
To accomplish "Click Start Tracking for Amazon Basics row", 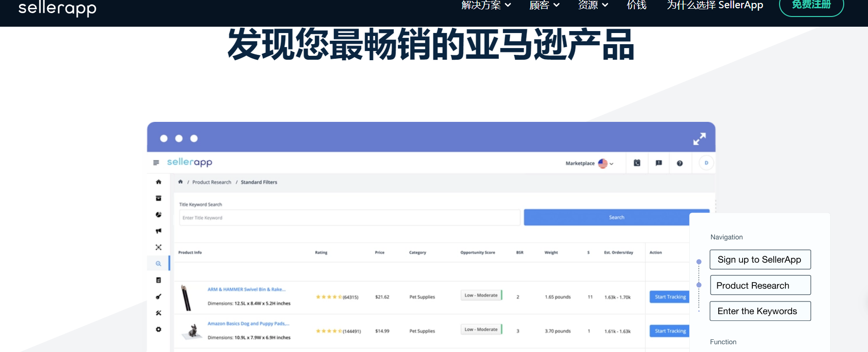I will [670, 331].
